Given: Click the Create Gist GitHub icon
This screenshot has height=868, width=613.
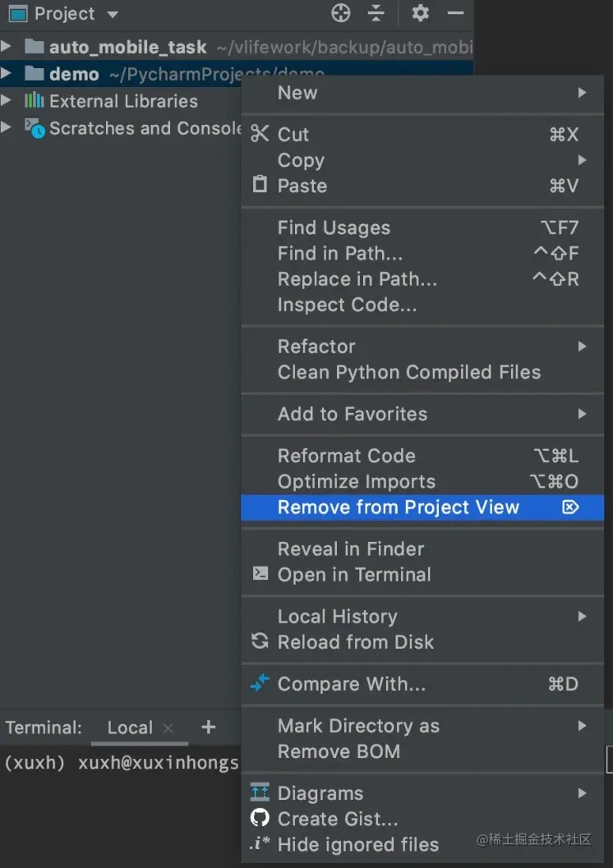Looking at the screenshot, I should (260, 818).
